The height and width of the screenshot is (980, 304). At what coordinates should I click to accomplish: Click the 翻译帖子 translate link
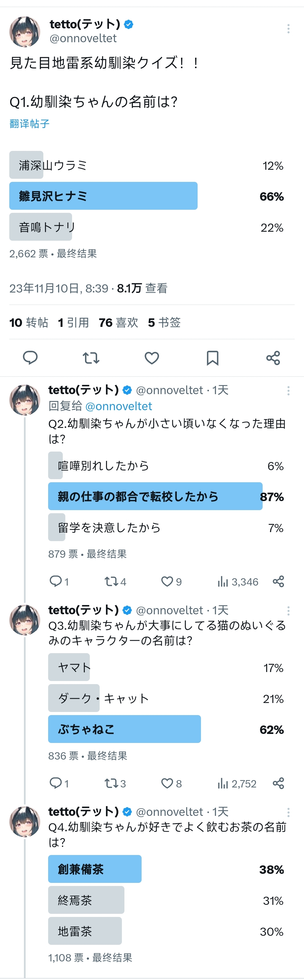click(x=29, y=124)
